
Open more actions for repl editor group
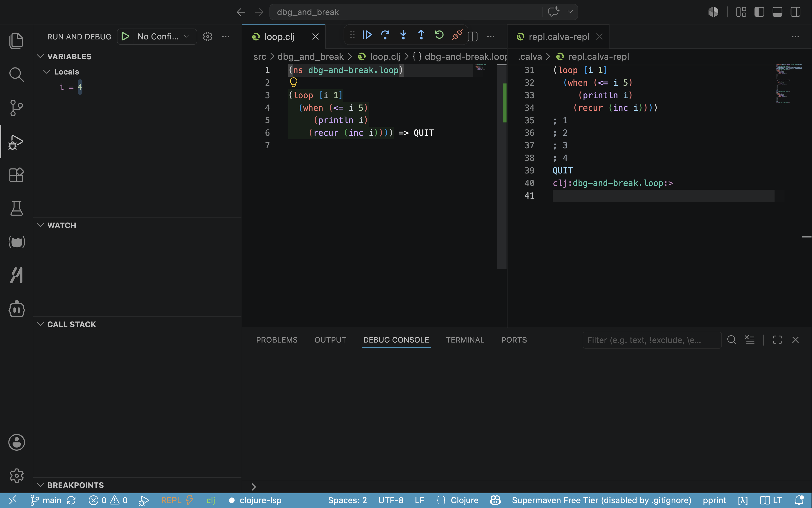click(796, 36)
